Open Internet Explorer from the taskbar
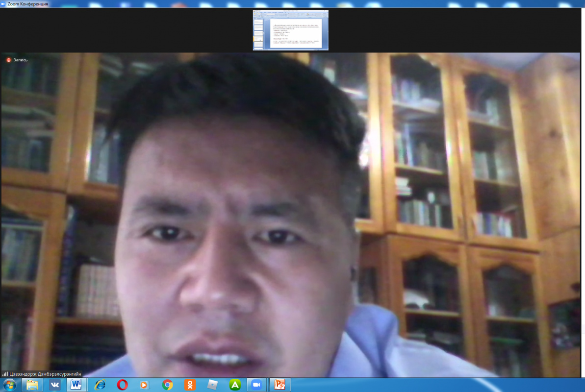 (100, 385)
